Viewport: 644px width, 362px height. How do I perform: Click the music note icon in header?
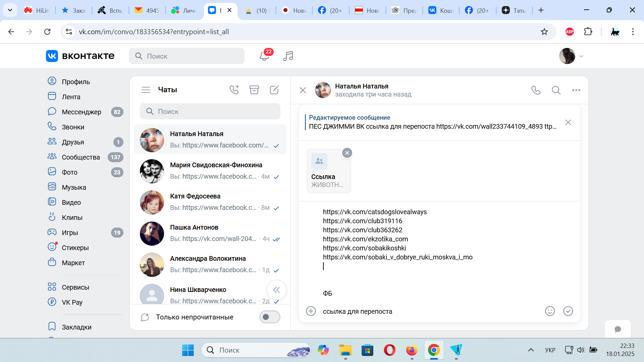point(288,56)
